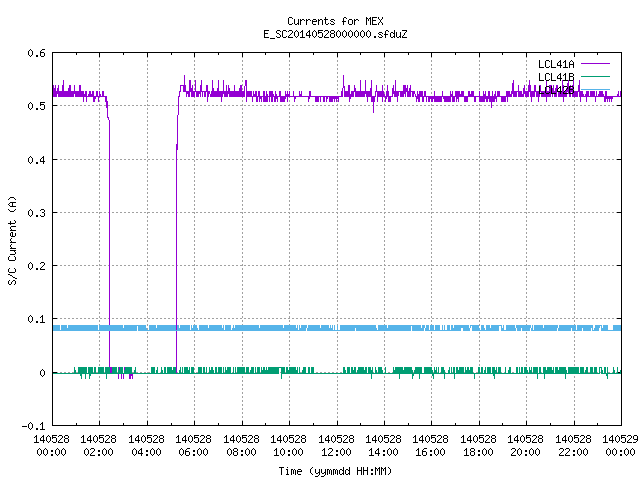
Task: Click the 0.3 y-axis tick value
Action: pyautogui.click(x=36, y=213)
